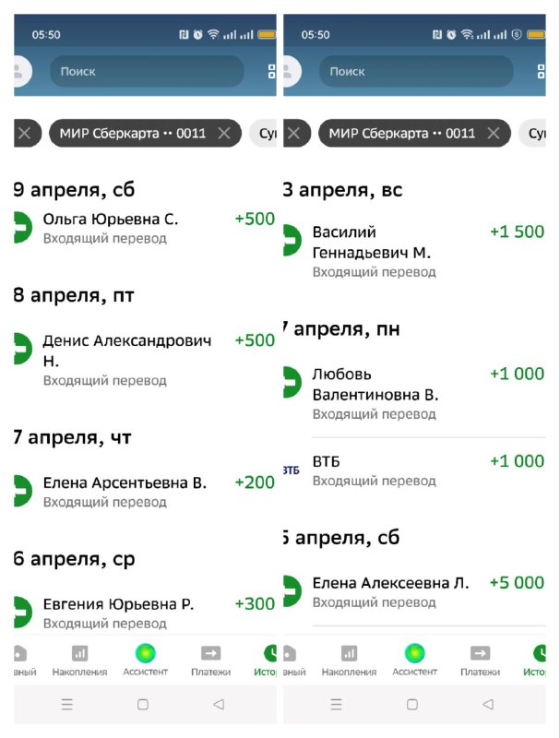Screen dimensions: 560x738
Task: Tap Android back button under the Платежи tab below 6 апреля
Action: [x=219, y=704]
